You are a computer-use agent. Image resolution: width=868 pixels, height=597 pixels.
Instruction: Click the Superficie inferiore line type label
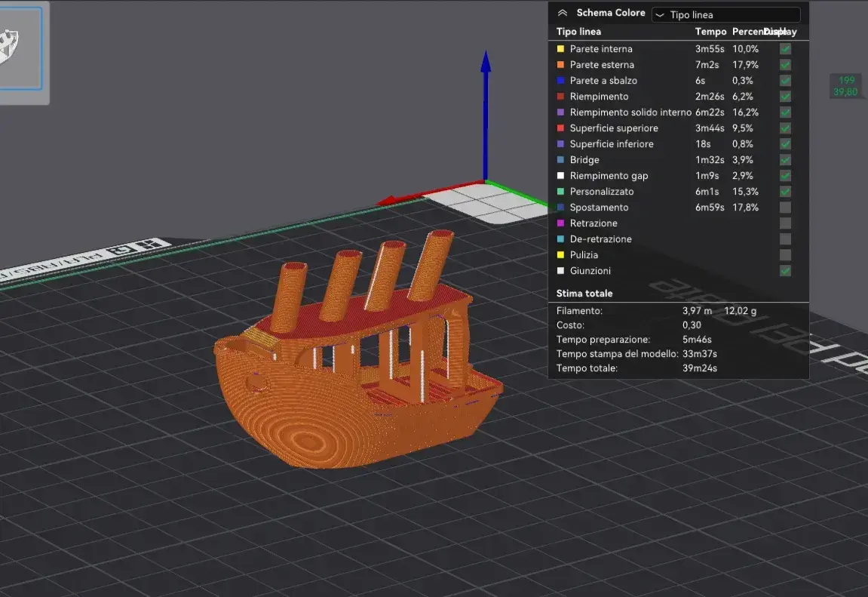[612, 143]
